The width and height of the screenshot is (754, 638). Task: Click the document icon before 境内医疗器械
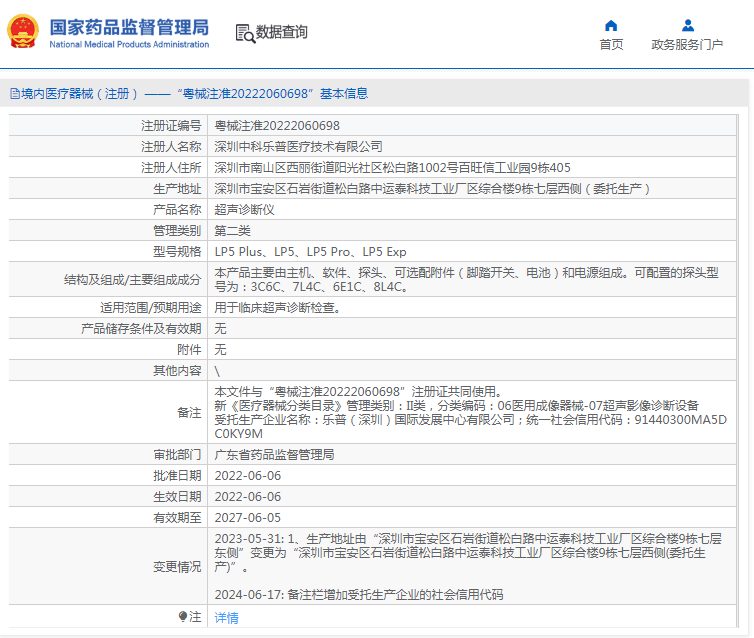15,94
